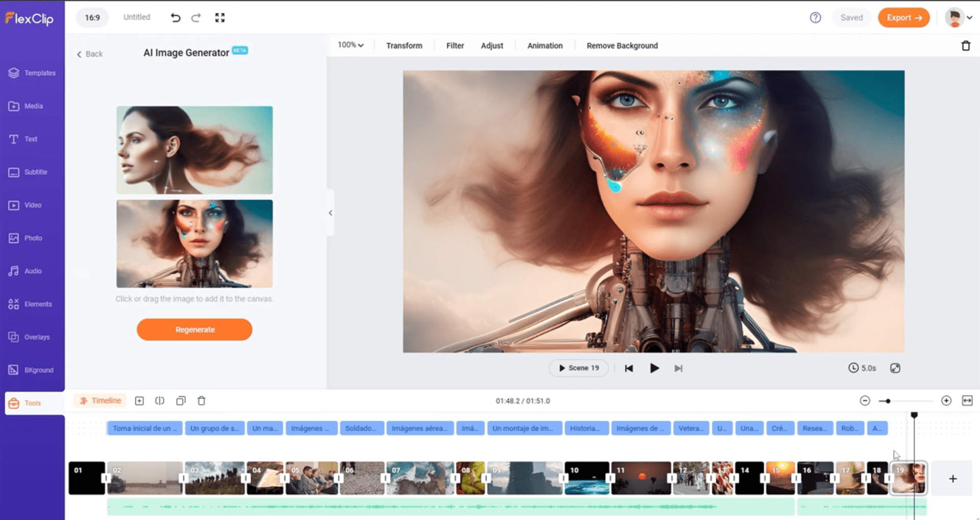Split the scene in timeline toolbar
The height and width of the screenshot is (520, 980).
[x=160, y=401]
